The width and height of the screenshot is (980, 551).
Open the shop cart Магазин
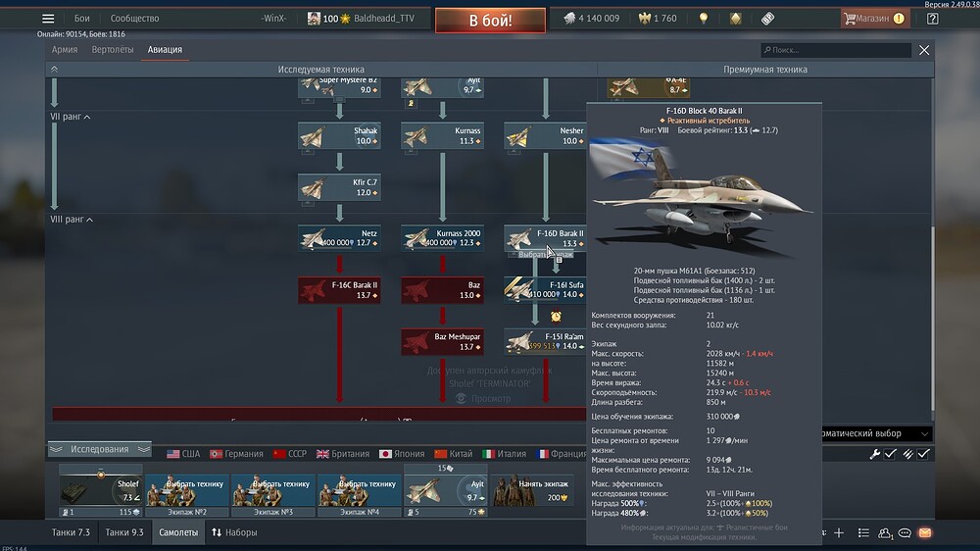(x=866, y=19)
